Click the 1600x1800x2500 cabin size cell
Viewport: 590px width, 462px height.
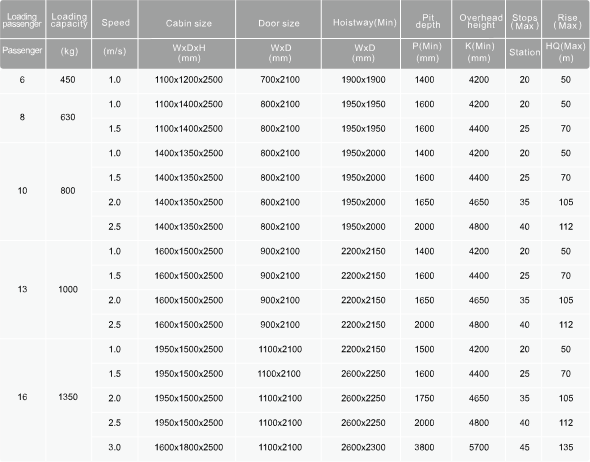189,447
